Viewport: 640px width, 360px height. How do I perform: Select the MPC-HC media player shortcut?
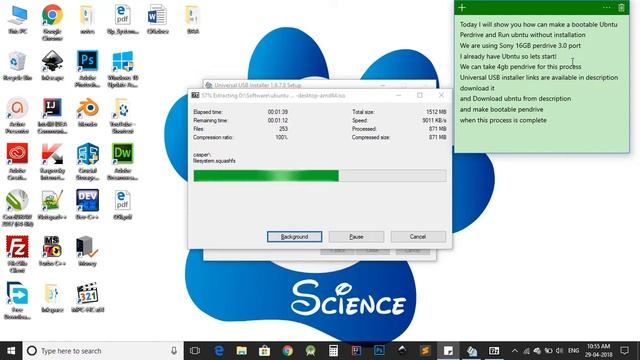pyautogui.click(x=87, y=298)
